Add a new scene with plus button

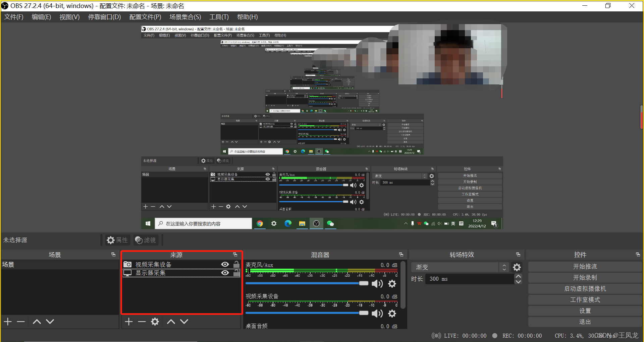[x=8, y=322]
